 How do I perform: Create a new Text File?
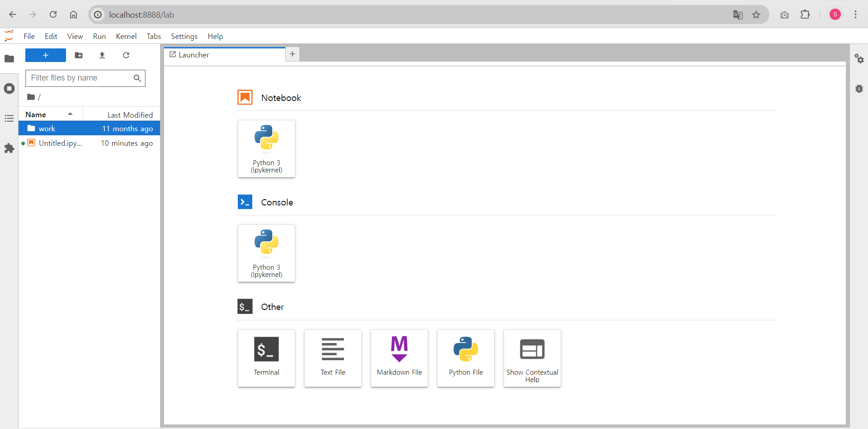click(333, 358)
